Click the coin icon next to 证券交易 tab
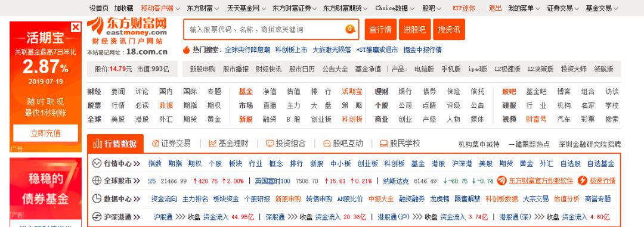The width and height of the screenshot is (644, 227). tap(155, 143)
